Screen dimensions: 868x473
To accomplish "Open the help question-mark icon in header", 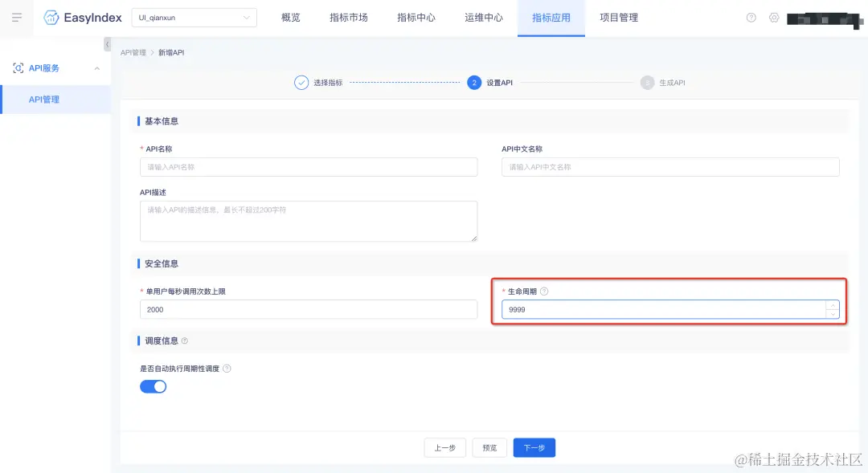I will click(x=751, y=18).
